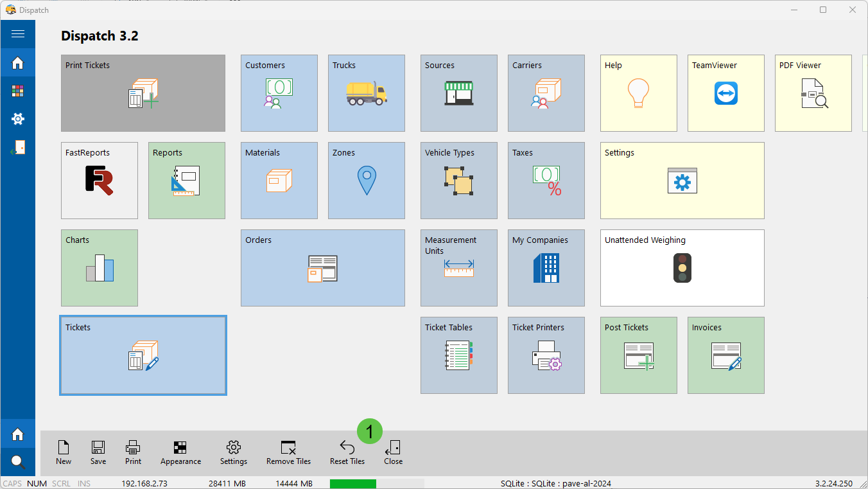
Task: Open the Ticket Printers tile
Action: (x=546, y=355)
